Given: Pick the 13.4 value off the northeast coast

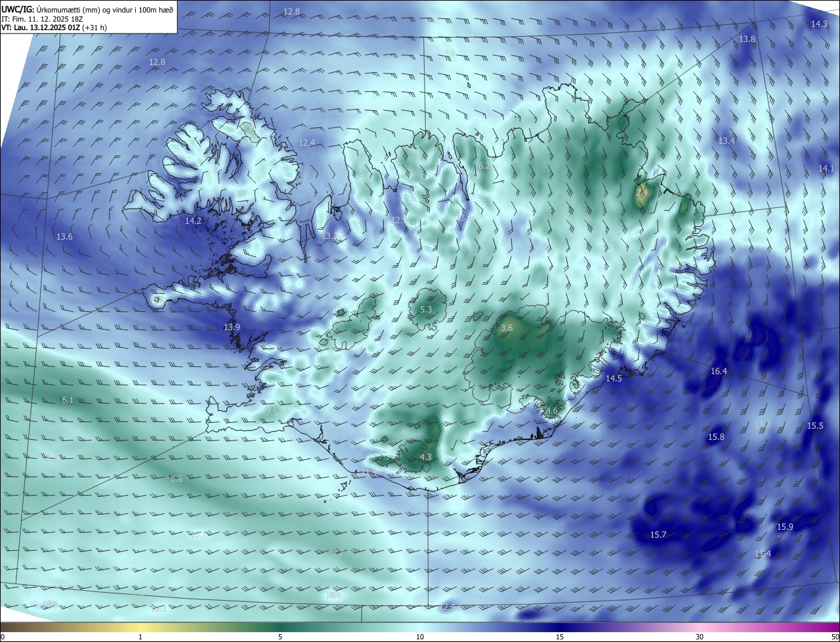Looking at the screenshot, I should [x=726, y=140].
